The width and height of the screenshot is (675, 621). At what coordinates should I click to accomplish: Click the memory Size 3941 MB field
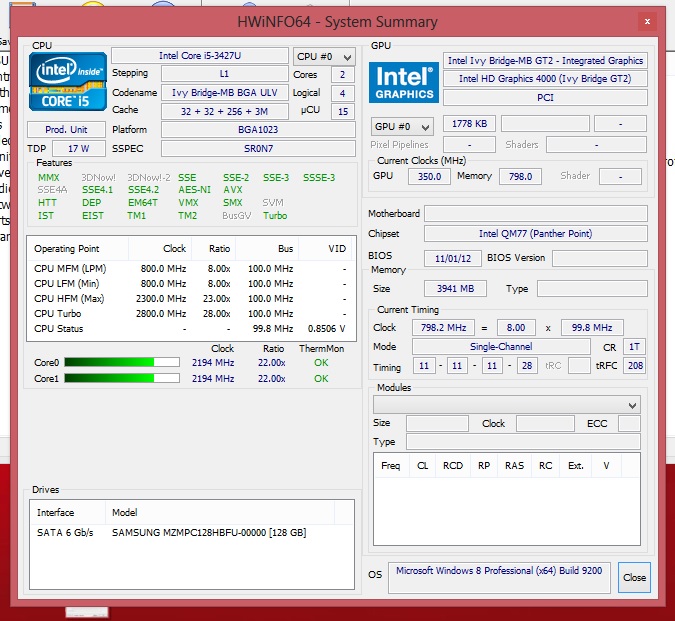click(x=455, y=289)
